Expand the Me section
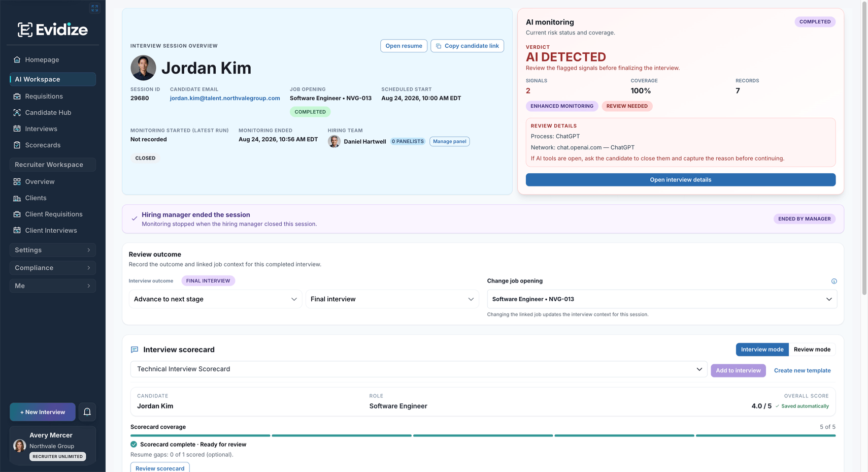Image resolution: width=868 pixels, height=472 pixels. click(53, 286)
